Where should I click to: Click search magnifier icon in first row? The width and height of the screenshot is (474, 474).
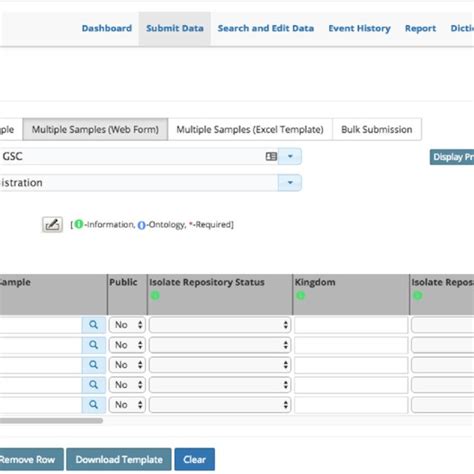pos(94,325)
